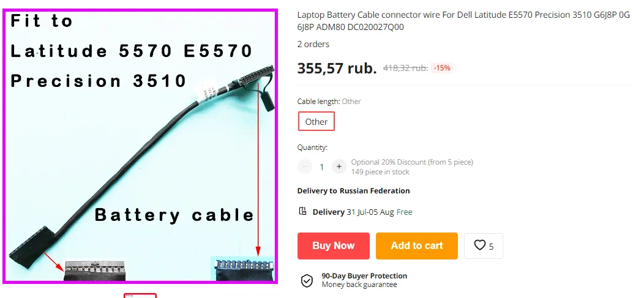The width and height of the screenshot is (644, 298).
Task: Add product to wishlist with heart icon
Action: click(483, 246)
